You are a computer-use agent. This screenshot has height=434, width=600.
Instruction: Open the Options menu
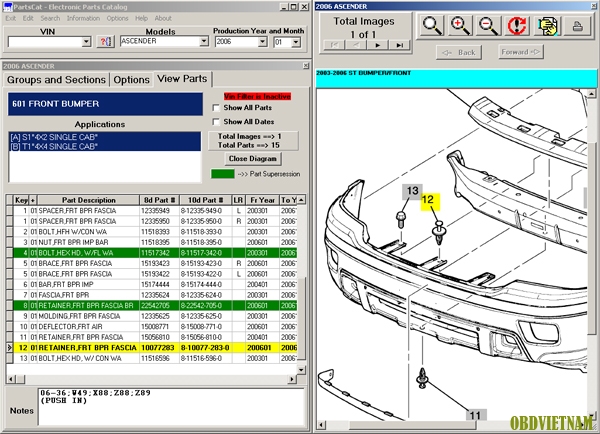pos(117,18)
